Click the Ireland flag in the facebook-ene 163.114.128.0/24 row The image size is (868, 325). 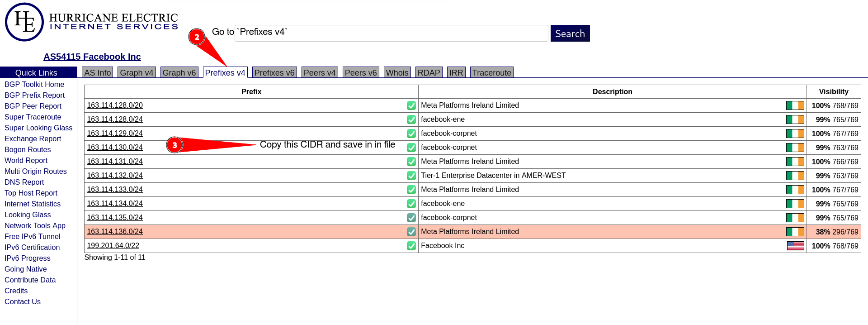coord(795,119)
